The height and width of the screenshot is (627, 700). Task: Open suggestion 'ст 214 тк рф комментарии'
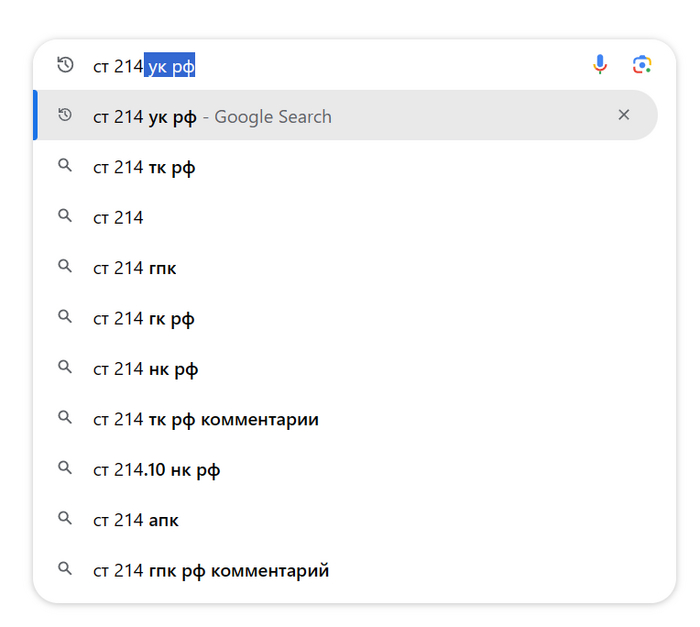[206, 419]
